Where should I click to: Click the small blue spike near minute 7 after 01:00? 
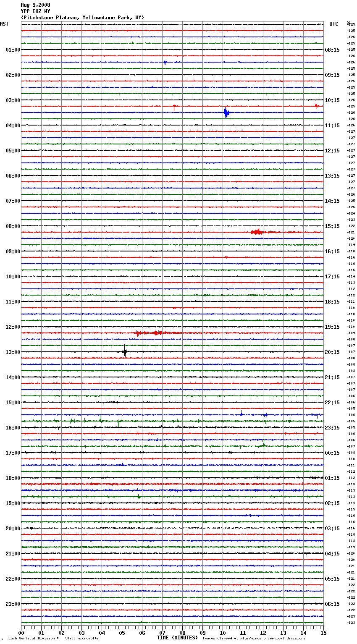[165, 63]
